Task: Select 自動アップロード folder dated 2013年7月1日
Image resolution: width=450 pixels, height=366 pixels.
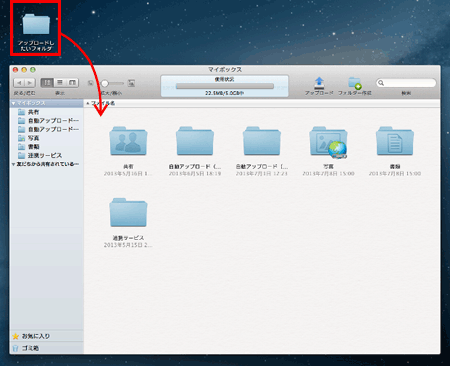Action: [262, 141]
